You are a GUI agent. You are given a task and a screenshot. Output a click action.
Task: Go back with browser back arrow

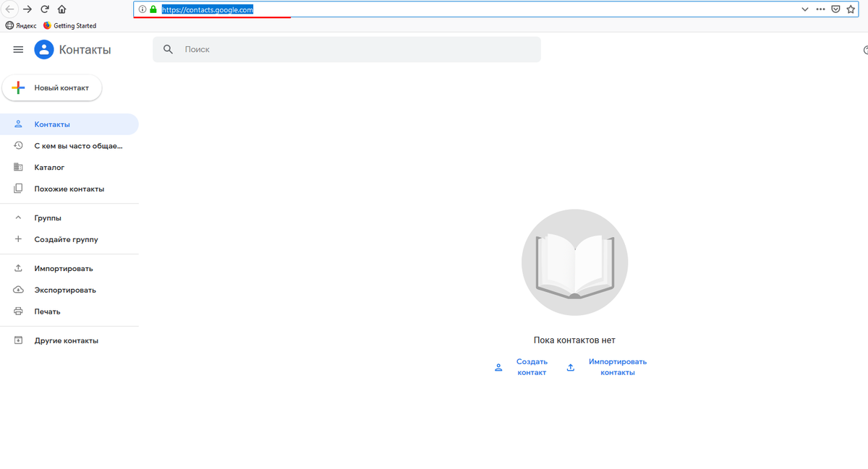click(10, 9)
